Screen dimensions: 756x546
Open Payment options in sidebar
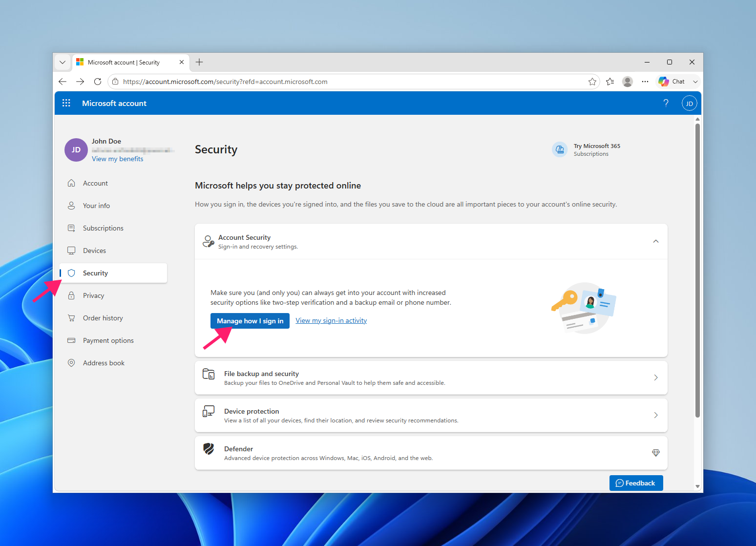point(113,340)
